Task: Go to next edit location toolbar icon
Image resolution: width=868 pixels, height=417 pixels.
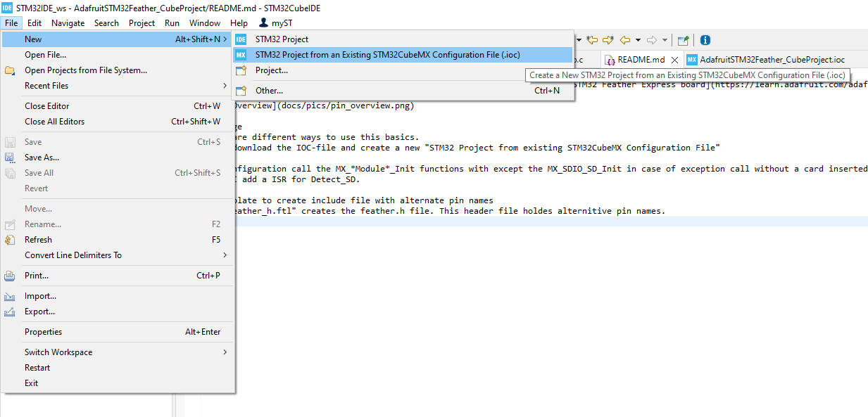Action: pos(608,40)
